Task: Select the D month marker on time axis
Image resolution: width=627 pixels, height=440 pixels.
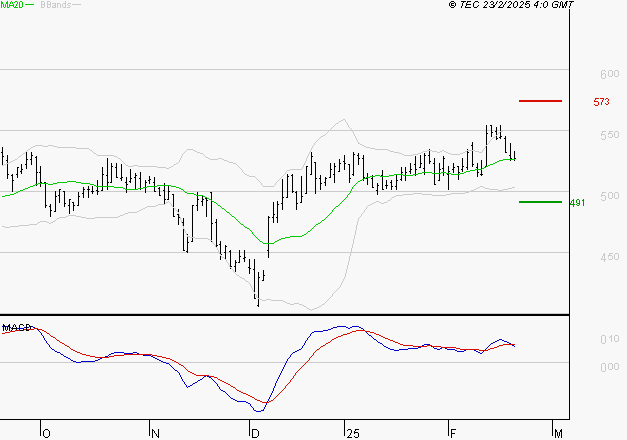Action: click(x=255, y=432)
